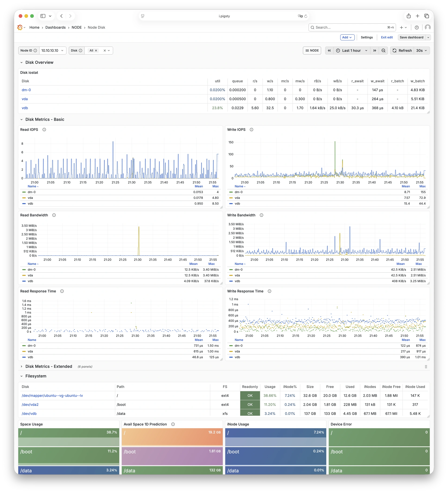Image resolution: width=448 pixels, height=493 pixels.
Task: Remove the All disk filter tag
Action: tap(96, 50)
